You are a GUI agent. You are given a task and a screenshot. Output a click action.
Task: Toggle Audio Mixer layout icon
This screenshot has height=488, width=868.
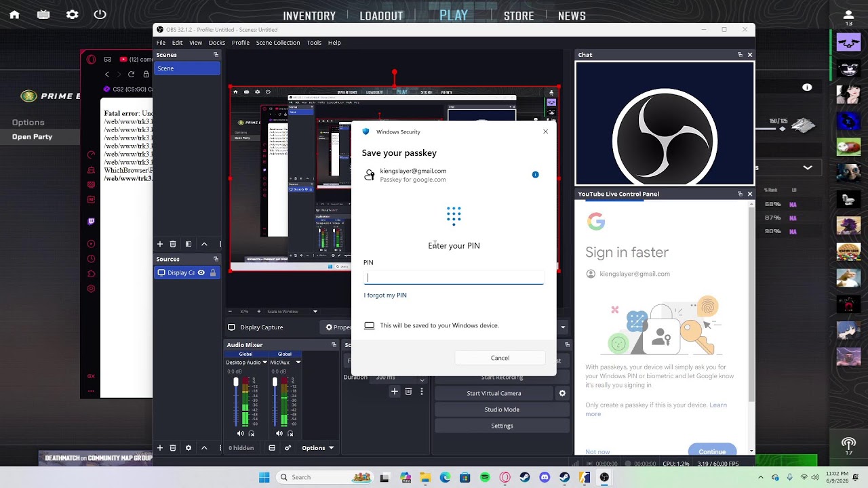(272, 448)
